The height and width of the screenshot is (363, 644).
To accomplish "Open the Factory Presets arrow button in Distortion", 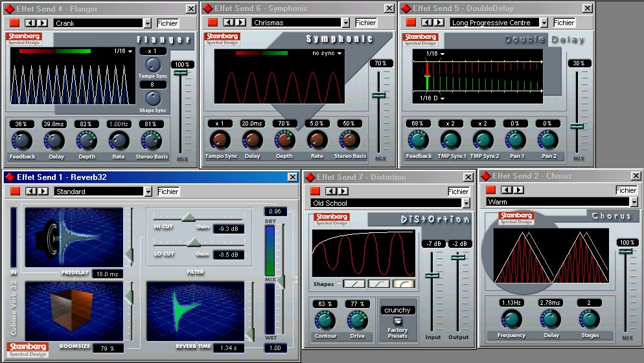I will coord(397,321).
